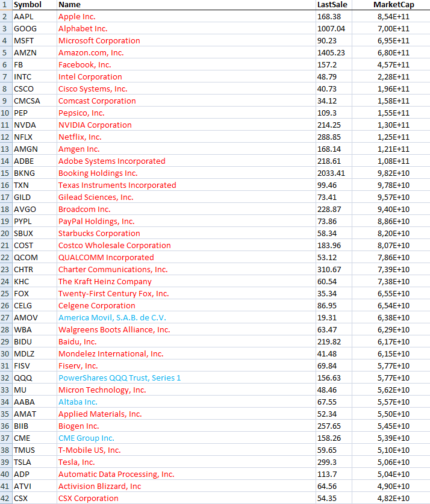Select the Microsoft Corporation cell
Viewport: 430px width, 504px height.
(x=187, y=40)
